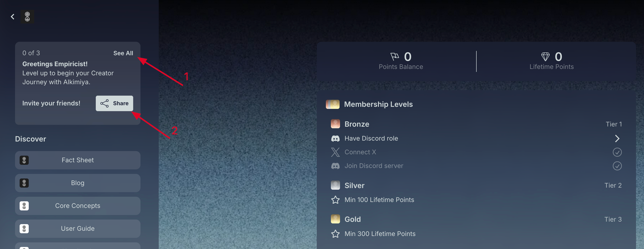Image resolution: width=644 pixels, height=249 pixels.
Task: Click the Min 300 Lifetime Points text
Action: pos(380,234)
